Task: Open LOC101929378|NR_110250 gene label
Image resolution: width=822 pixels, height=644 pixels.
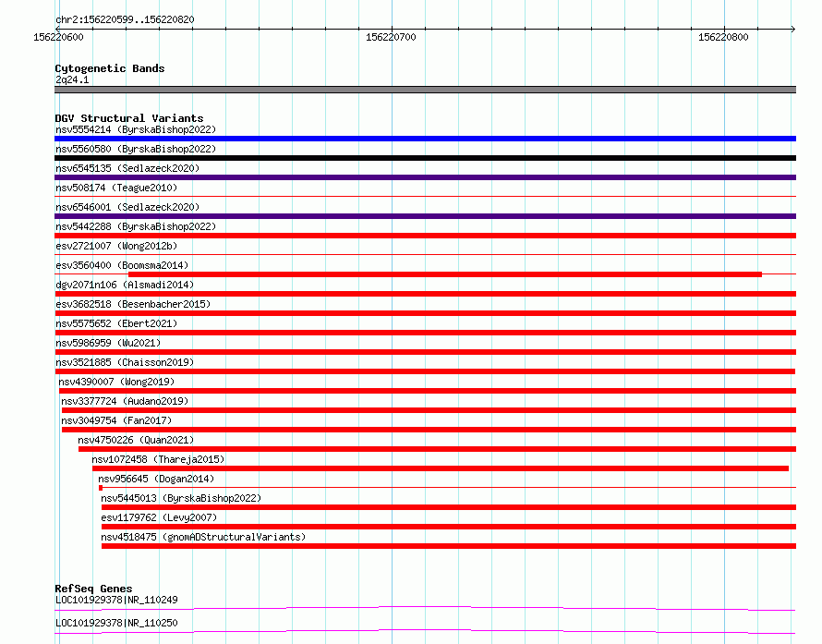Action: [x=116, y=623]
